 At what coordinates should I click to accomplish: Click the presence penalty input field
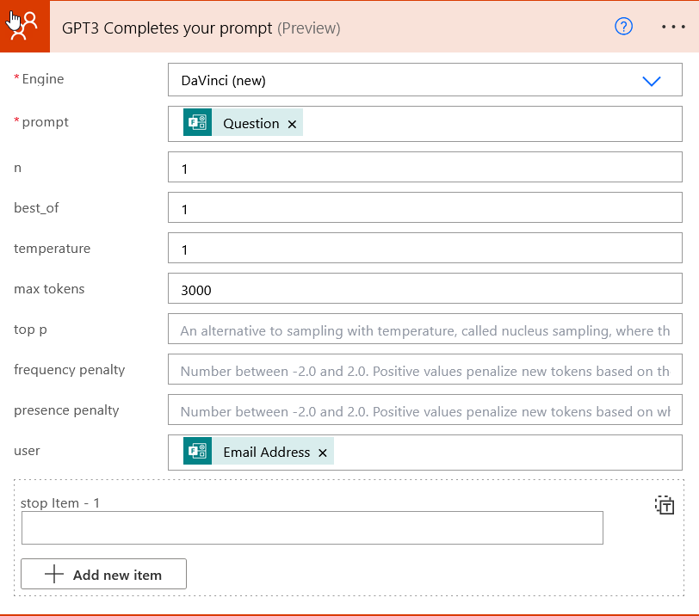(x=425, y=410)
